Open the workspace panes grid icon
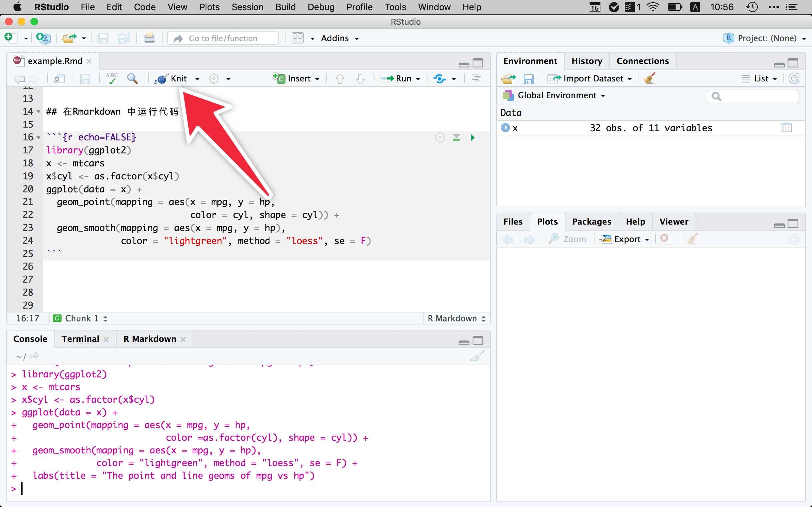 [x=298, y=38]
